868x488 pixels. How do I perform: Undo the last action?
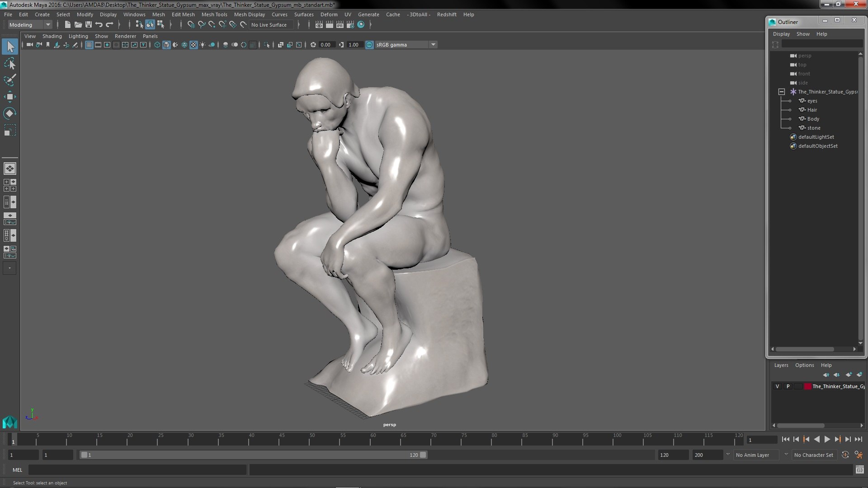[99, 25]
